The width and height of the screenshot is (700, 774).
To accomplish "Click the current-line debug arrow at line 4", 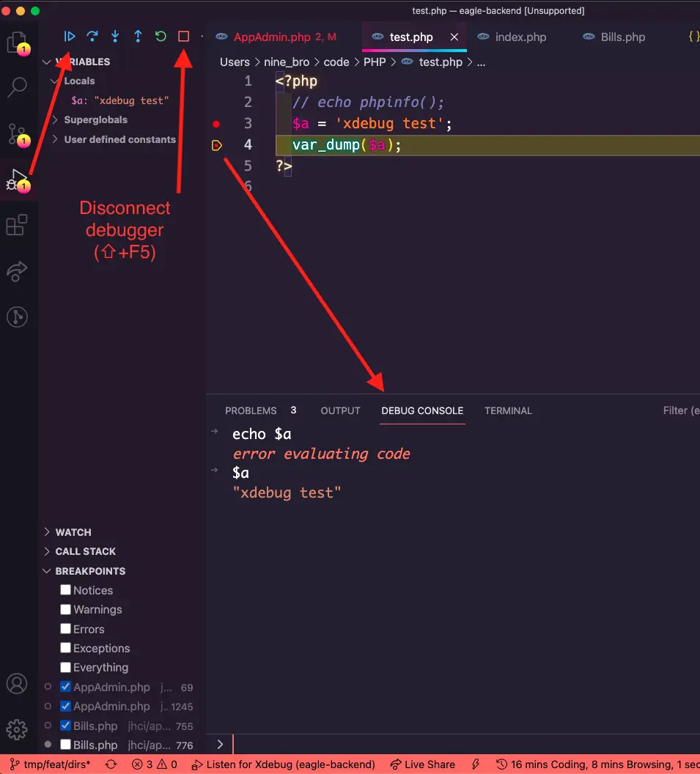I will 216,145.
